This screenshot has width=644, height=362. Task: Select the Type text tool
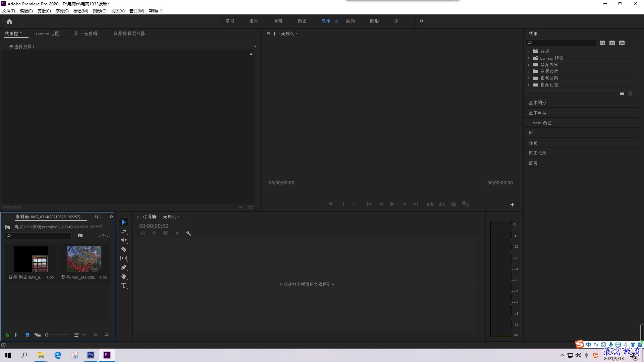[x=124, y=285]
